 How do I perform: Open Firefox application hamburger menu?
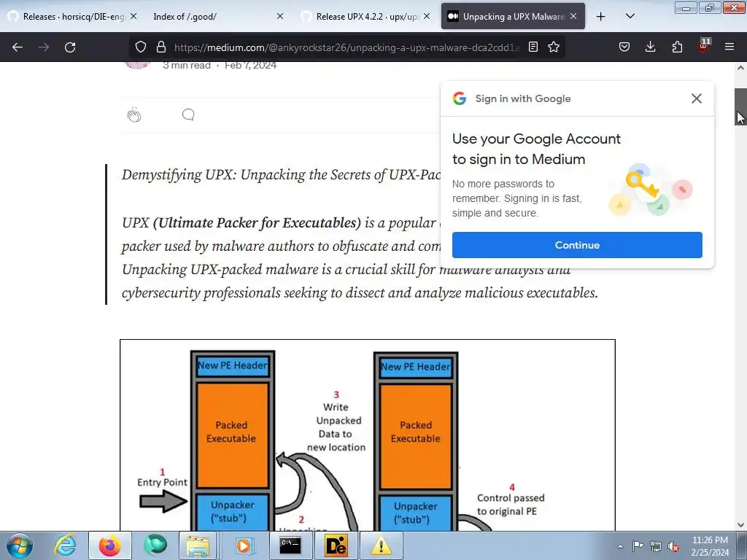[x=729, y=47]
